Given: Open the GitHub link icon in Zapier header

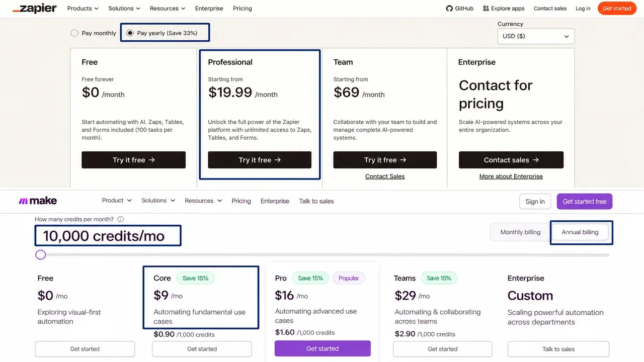Looking at the screenshot, I should [449, 9].
